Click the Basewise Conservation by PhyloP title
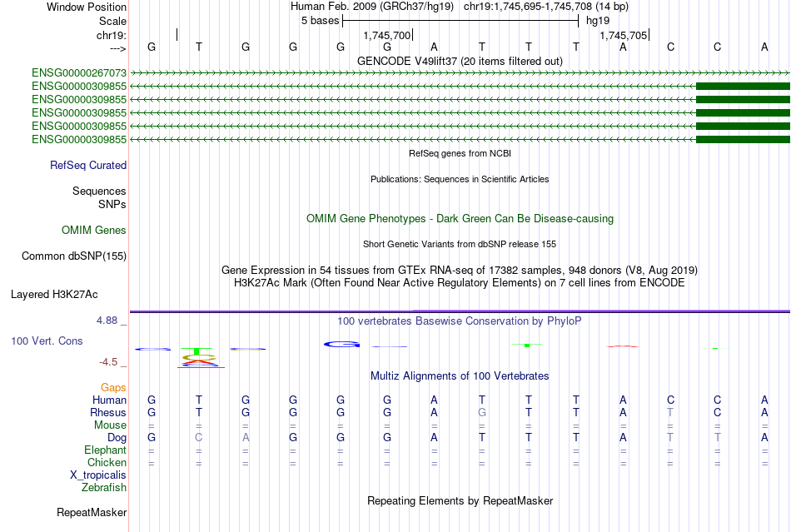This screenshot has width=791, height=532. click(x=460, y=321)
